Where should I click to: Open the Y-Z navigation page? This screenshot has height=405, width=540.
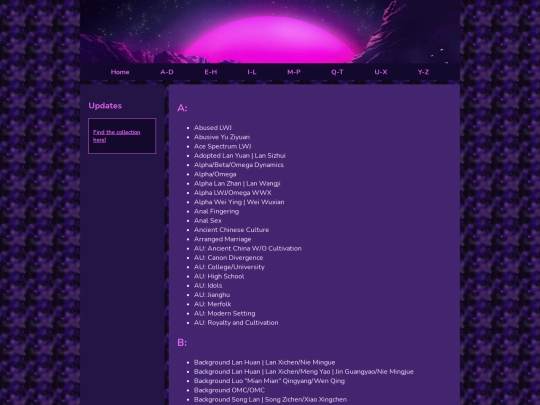click(423, 72)
